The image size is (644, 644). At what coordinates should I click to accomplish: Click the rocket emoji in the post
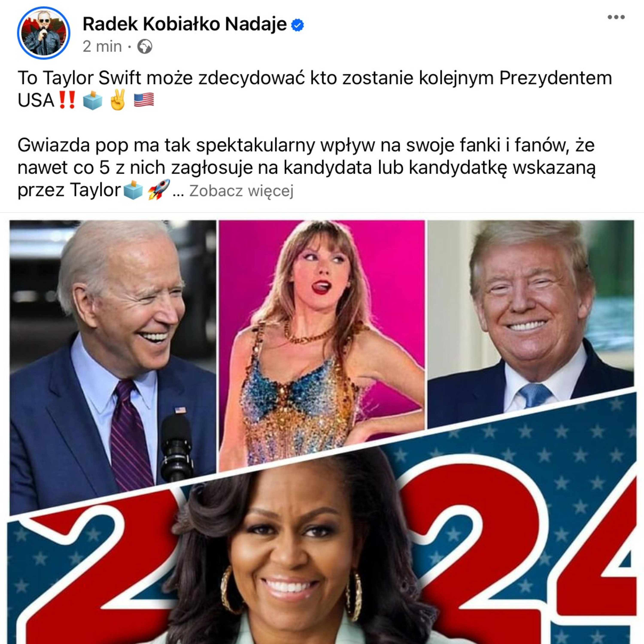click(x=159, y=189)
